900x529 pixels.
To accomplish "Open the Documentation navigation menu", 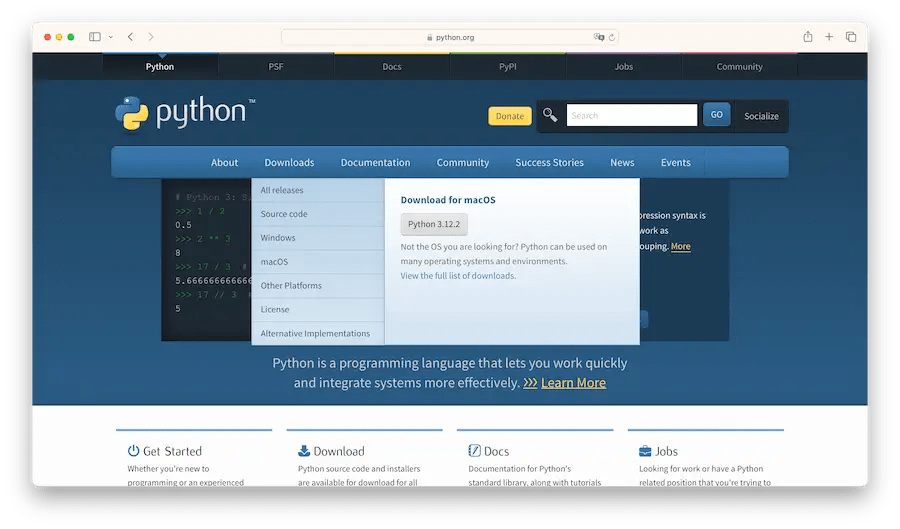I will 375,162.
